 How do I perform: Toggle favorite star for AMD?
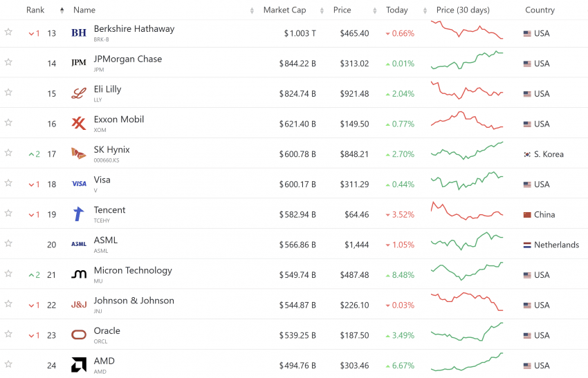pos(8,364)
